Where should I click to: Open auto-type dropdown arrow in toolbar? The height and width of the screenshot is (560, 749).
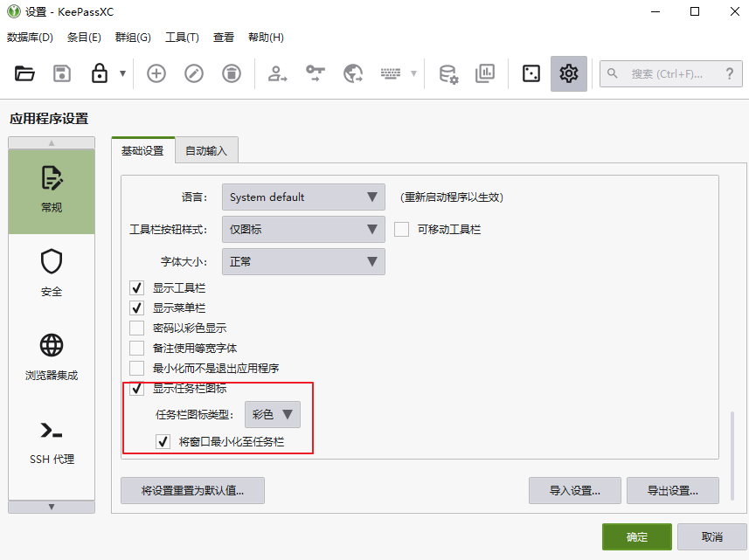click(413, 73)
